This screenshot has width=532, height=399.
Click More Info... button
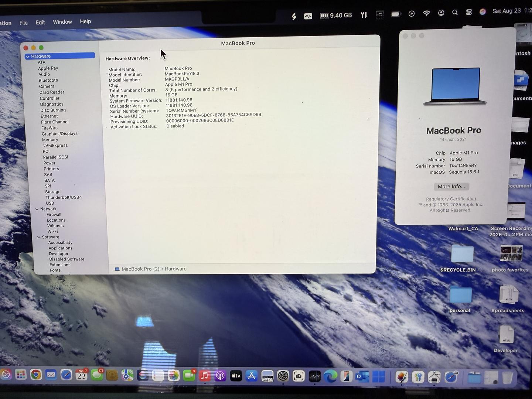451,187
